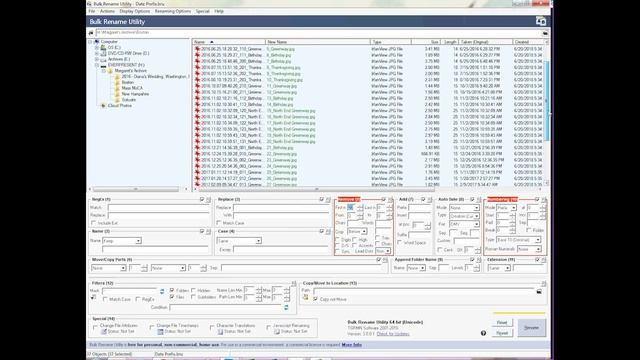Enable the Javascript Renaming checkbox
The image size is (640, 360).
click(269, 327)
